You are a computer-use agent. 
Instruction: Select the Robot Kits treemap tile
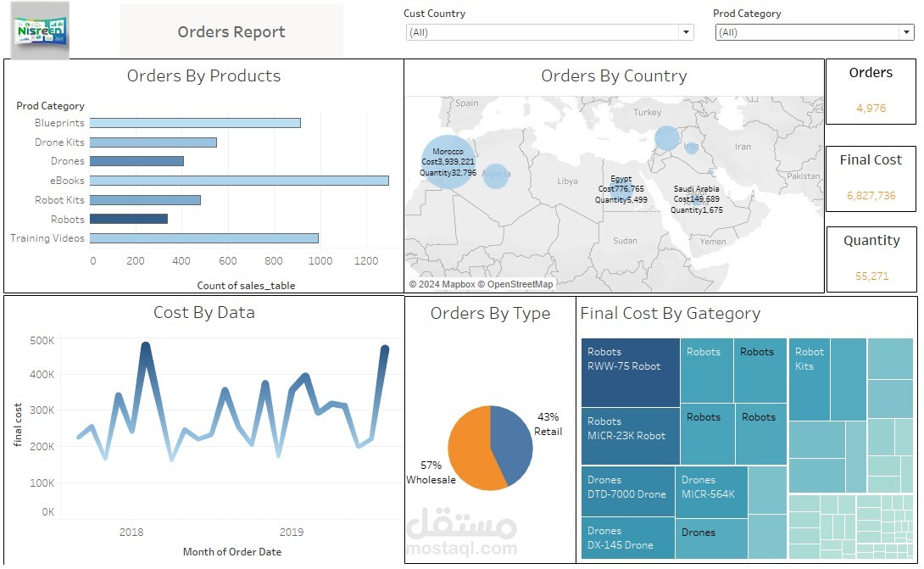click(x=810, y=379)
